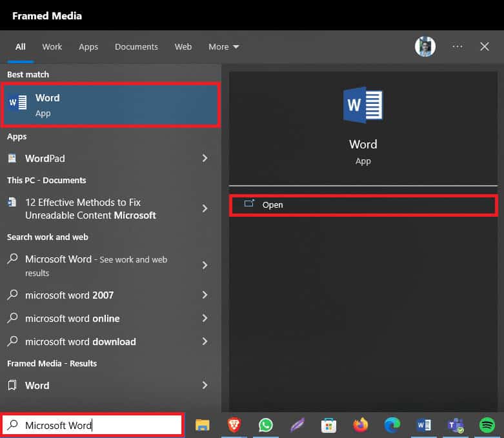Viewport: 504px width, 438px height.
Task: Choose the microsoft word 2007 suggestion
Action: coord(110,295)
